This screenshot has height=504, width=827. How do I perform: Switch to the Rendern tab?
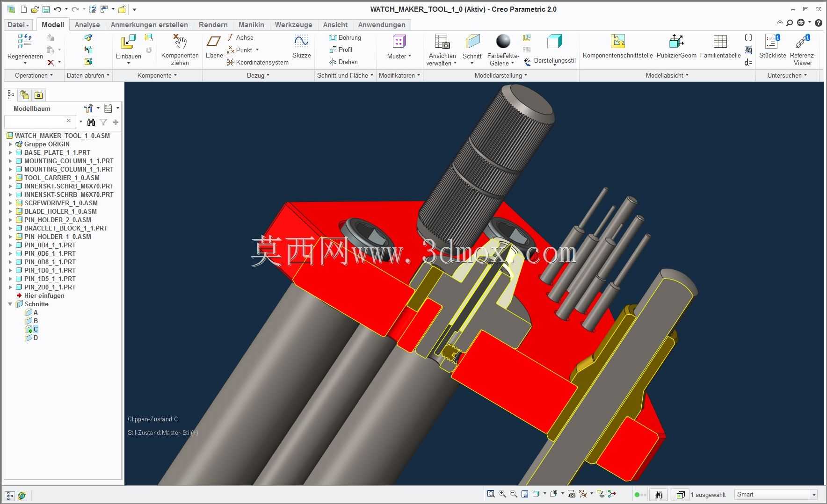(213, 25)
